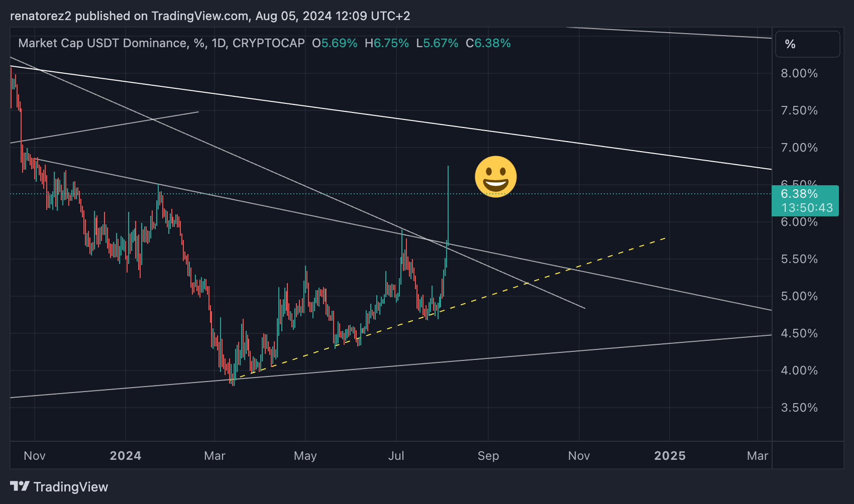The image size is (854, 504).
Task: Click the publisher header text renatorez2
Action: click(x=41, y=16)
